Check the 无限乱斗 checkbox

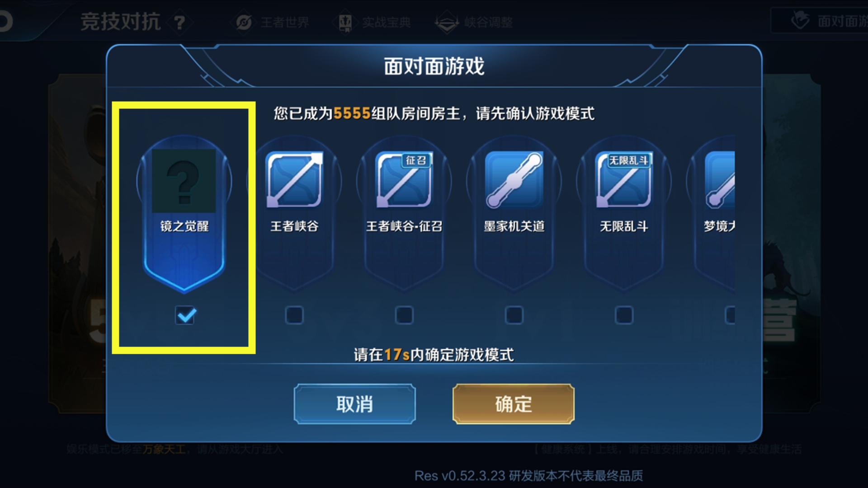click(624, 315)
